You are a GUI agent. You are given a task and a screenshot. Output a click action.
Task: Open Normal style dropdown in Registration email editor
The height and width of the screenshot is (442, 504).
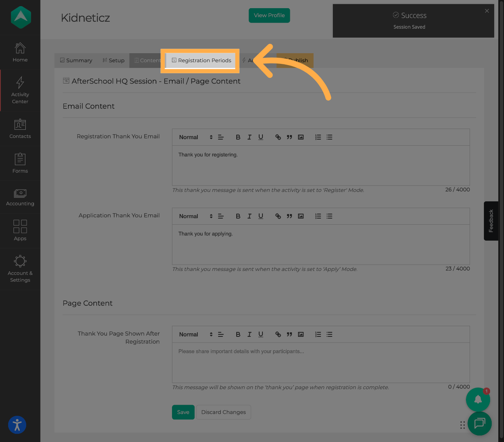pos(196,138)
